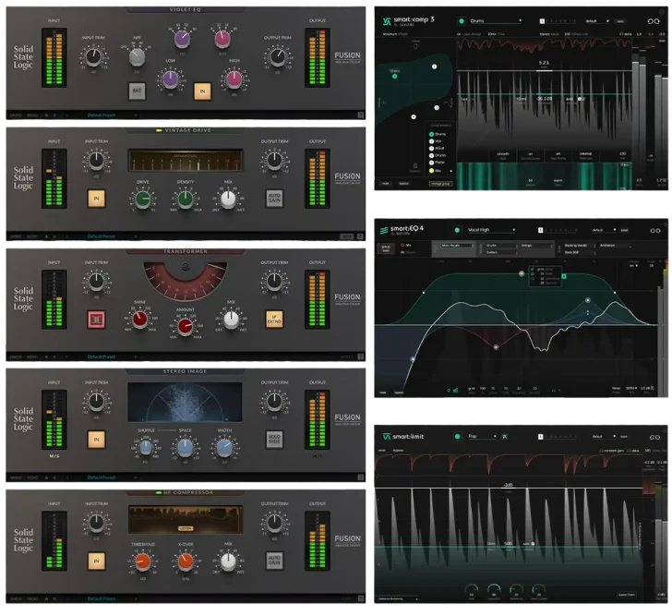
Task: Adjust the DRIVE knob on Vintage Drive
Action: point(144,198)
